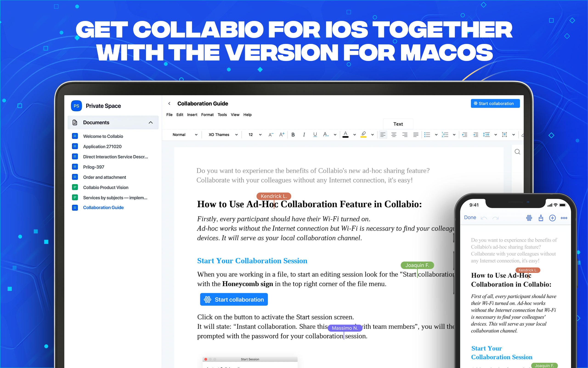Image resolution: width=588 pixels, height=368 pixels.
Task: Open the highlight color dropdown arrow
Action: 372,135
